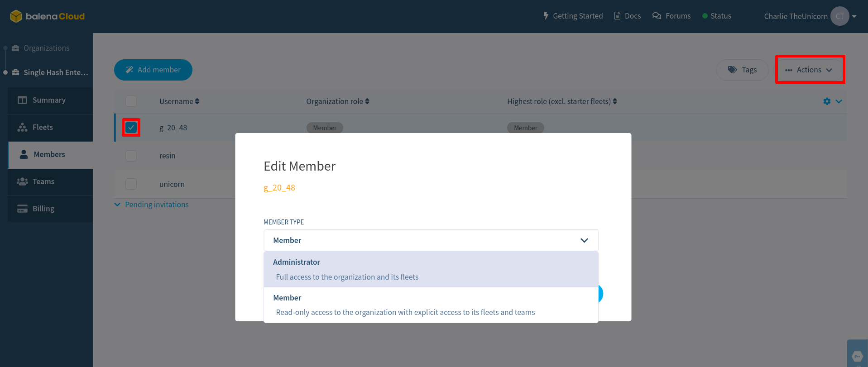Select the unicorn member checkbox
Screen dimensions: 868x367
(131, 184)
